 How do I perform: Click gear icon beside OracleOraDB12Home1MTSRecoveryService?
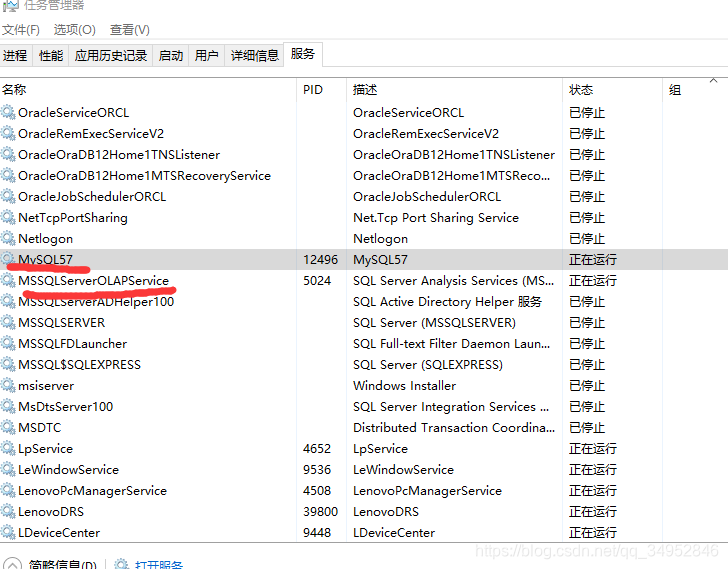8,175
